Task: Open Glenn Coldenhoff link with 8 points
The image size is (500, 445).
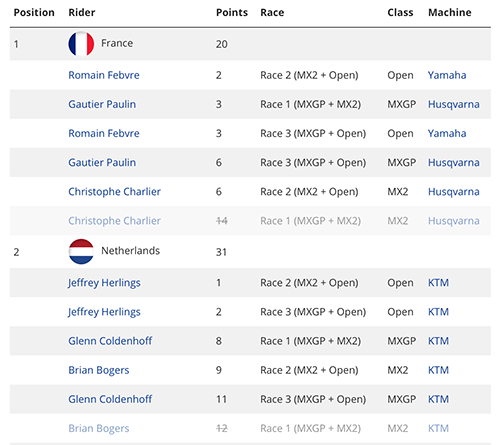Action: click(x=110, y=341)
